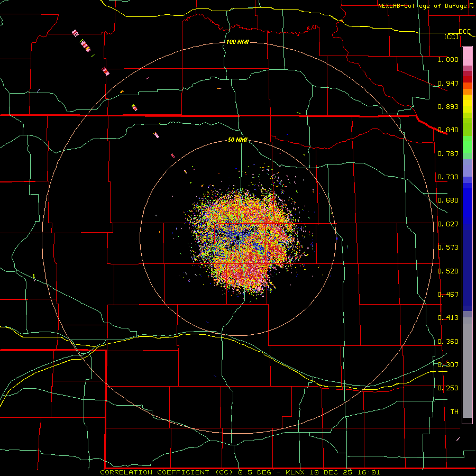Viewport: 476px width, 476px height.
Task: Click the radar site dot at echo center
Action: coord(237,238)
